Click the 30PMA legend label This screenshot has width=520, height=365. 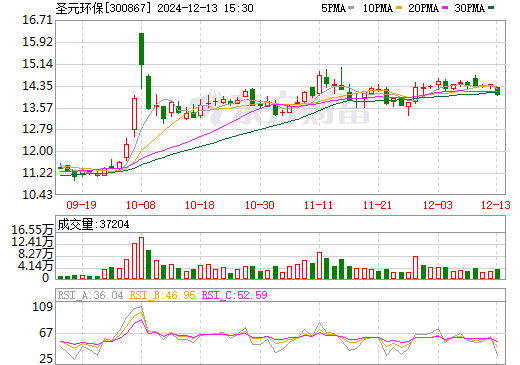coord(469,8)
